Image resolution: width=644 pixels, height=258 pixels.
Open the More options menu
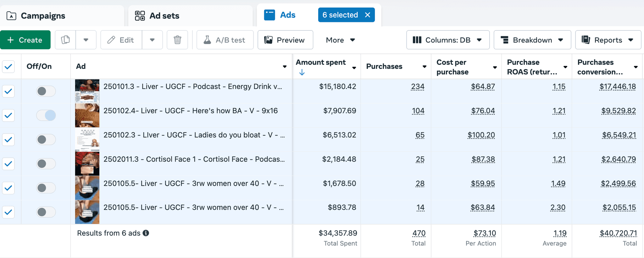pos(341,40)
